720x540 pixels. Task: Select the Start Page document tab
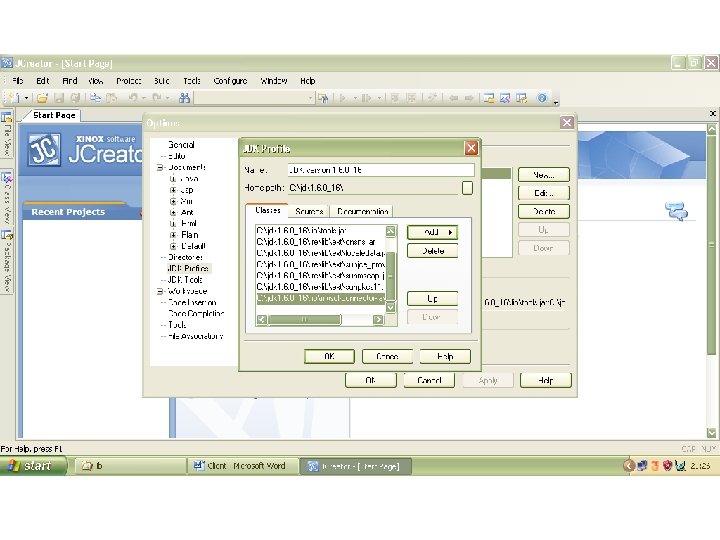(54, 115)
